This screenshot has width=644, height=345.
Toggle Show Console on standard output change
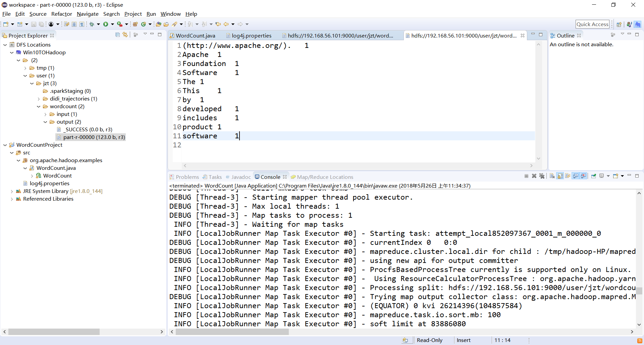[576, 176]
